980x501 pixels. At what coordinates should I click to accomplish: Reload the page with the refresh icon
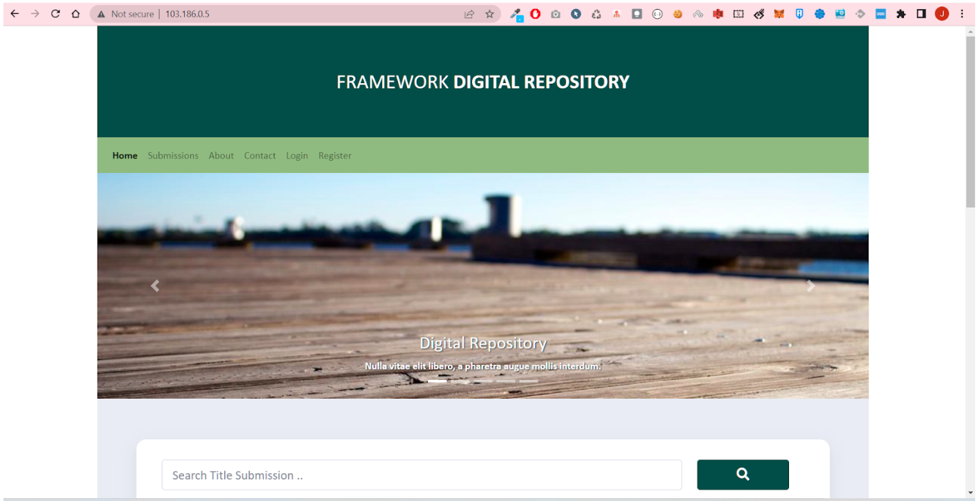[x=55, y=14]
